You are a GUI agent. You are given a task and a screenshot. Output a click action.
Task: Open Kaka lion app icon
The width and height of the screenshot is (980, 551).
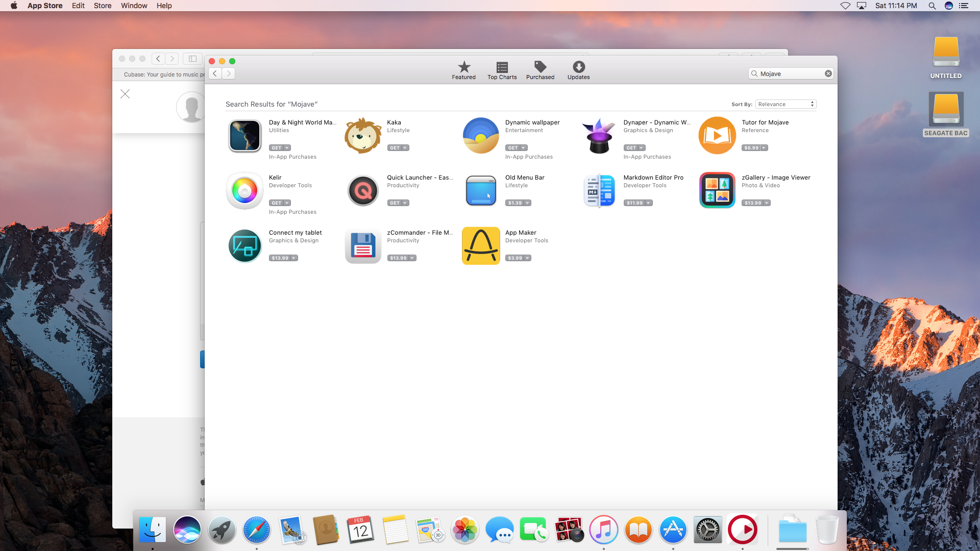(363, 136)
